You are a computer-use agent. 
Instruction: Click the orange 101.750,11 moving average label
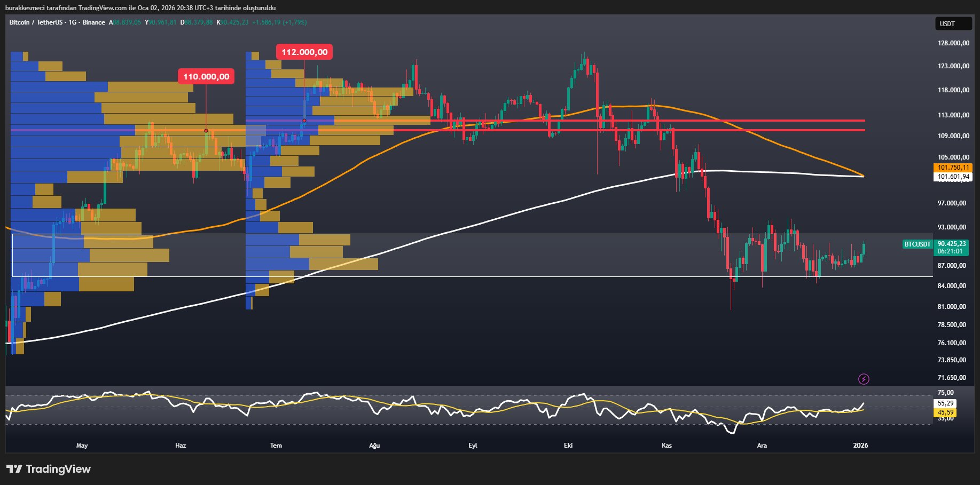pyautogui.click(x=953, y=168)
